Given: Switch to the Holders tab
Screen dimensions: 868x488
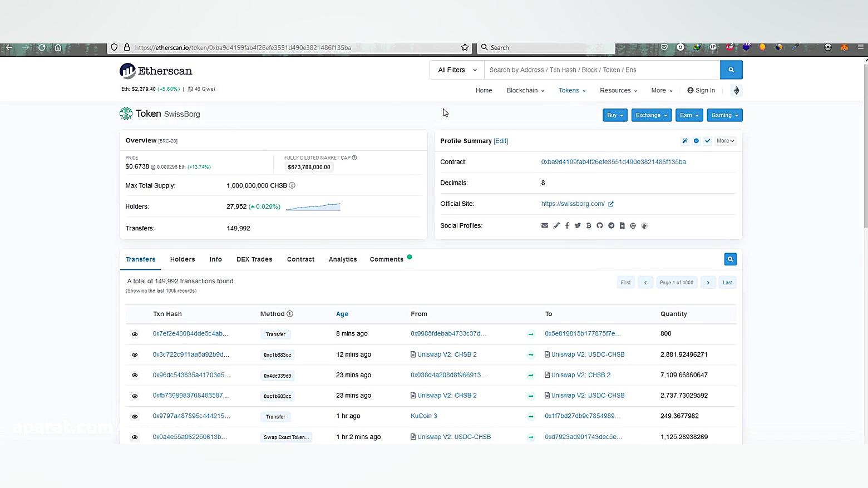Looking at the screenshot, I should [183, 259].
